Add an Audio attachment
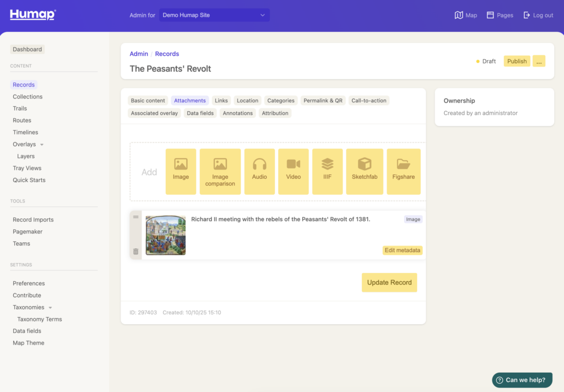The image size is (564, 392). [259, 171]
